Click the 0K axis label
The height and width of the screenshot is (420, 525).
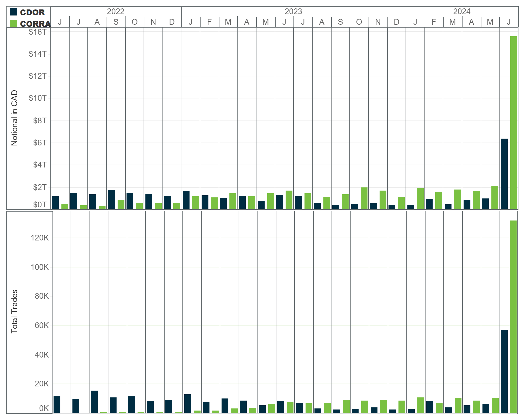click(x=44, y=408)
